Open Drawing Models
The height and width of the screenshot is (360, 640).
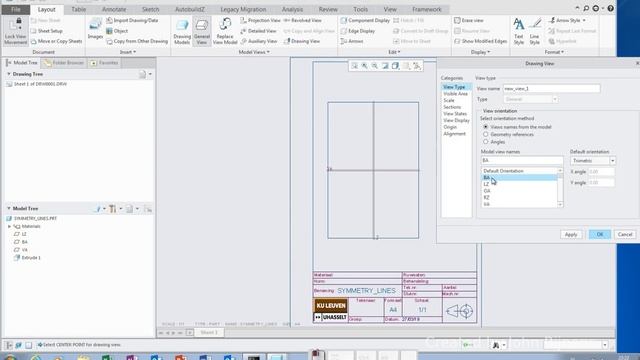coord(182,31)
